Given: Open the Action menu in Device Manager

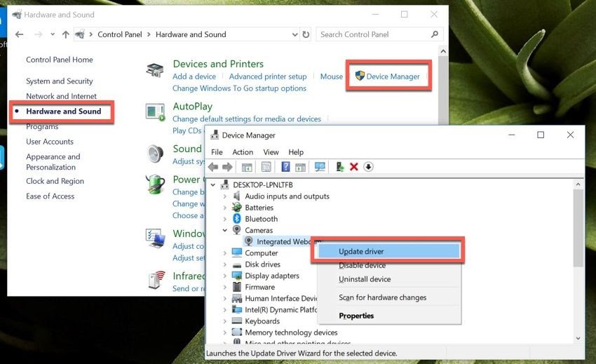Looking at the screenshot, I should point(243,152).
